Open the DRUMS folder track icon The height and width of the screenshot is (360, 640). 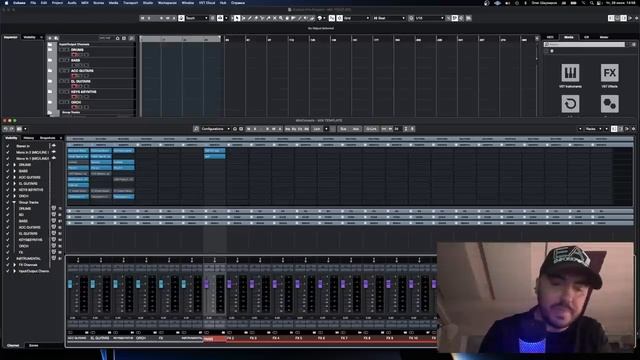(x=50, y=49)
